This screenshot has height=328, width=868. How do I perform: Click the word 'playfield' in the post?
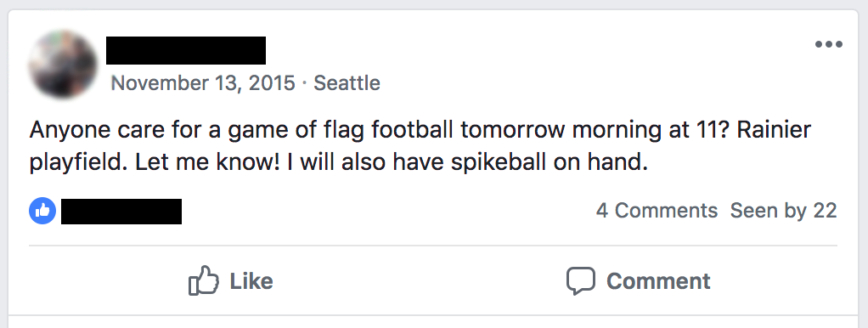coord(79,162)
